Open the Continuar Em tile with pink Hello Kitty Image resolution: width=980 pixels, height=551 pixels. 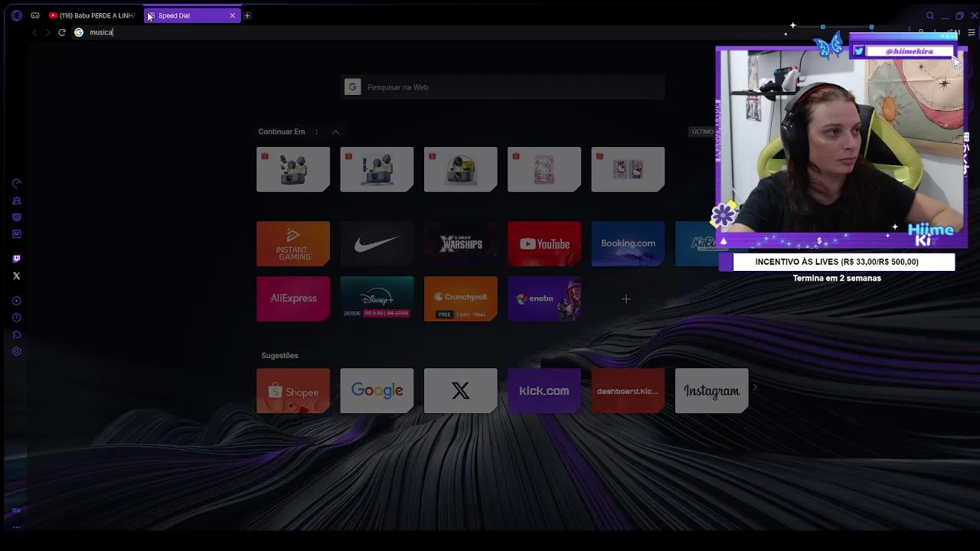point(544,169)
